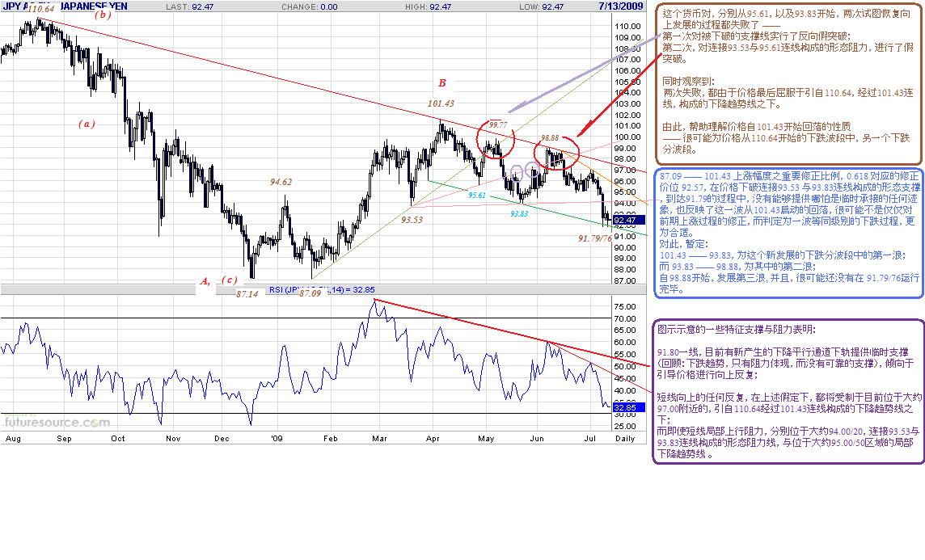Click the 94.62 price label
Image resolution: width=925 pixels, height=560 pixels.
coord(281,182)
